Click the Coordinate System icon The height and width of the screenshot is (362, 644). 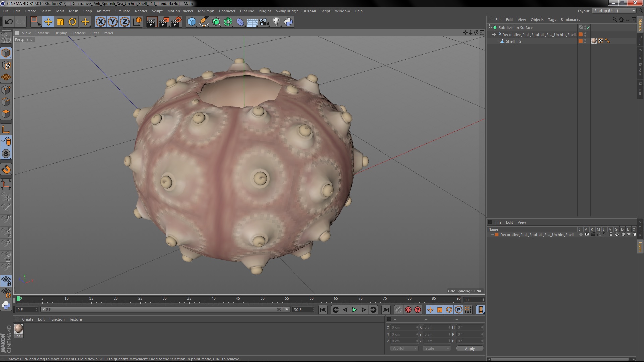(x=137, y=22)
